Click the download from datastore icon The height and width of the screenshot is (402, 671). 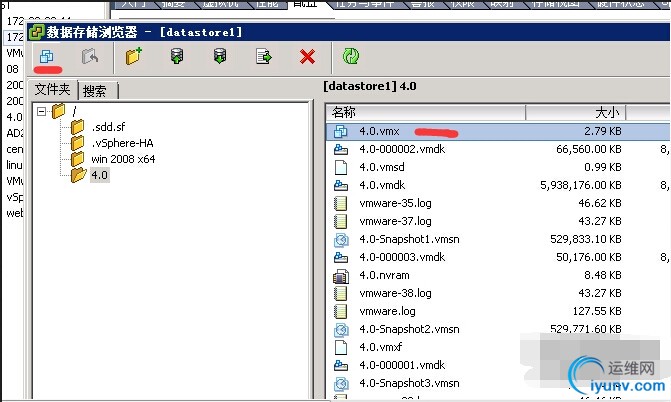click(x=220, y=56)
